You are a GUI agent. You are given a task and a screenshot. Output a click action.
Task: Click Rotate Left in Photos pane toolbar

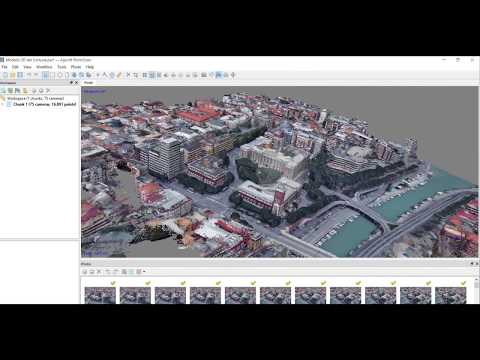[x=107, y=272]
